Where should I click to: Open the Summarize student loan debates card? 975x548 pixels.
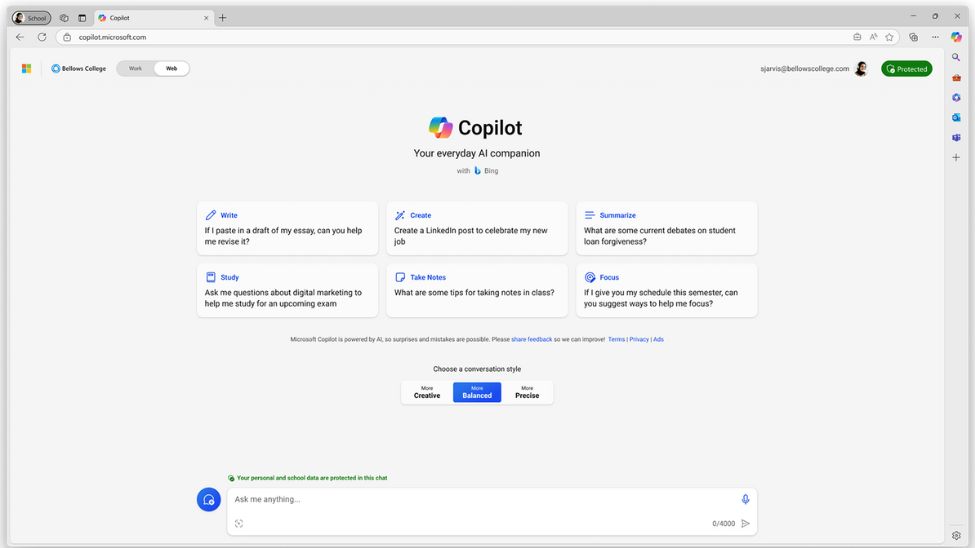tap(667, 228)
